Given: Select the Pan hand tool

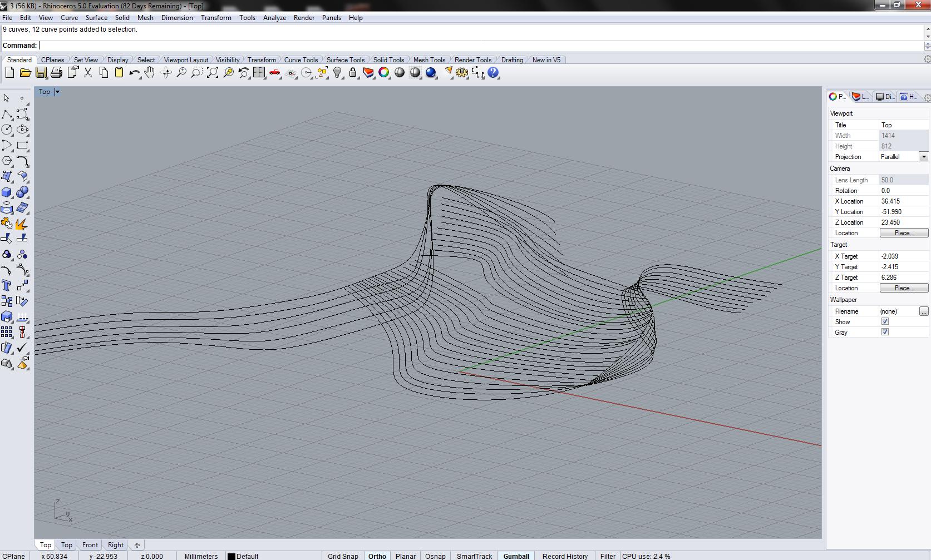Looking at the screenshot, I should click(150, 73).
